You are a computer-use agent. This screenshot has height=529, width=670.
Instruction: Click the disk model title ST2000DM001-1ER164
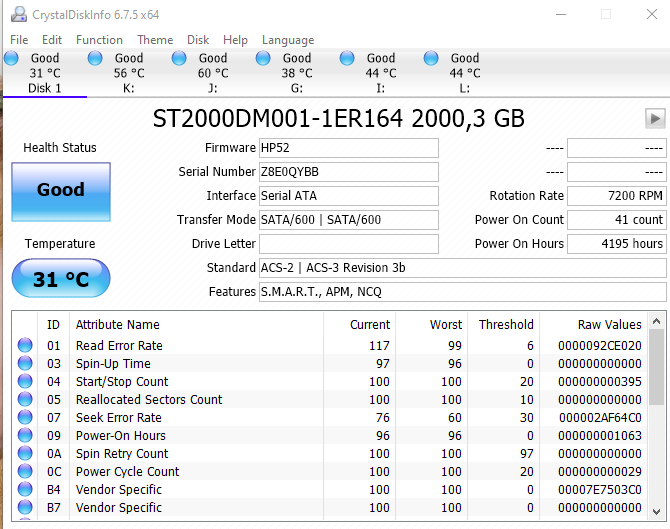(x=278, y=118)
